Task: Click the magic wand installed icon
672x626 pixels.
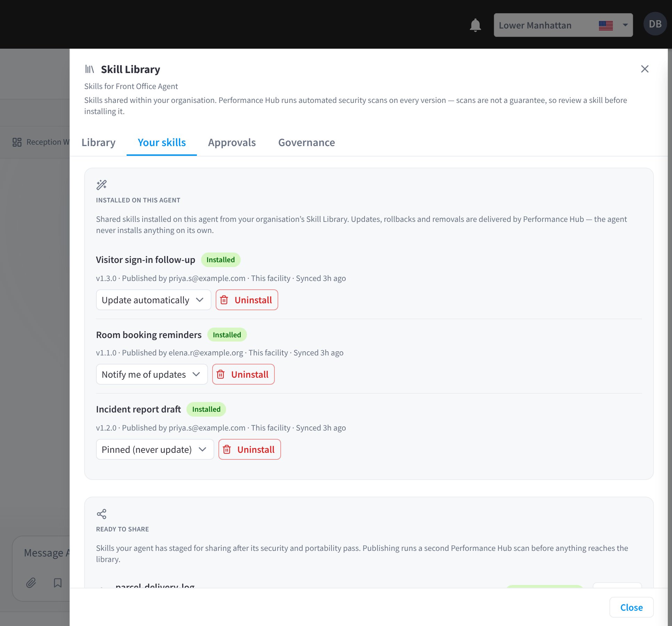Action: coord(102,185)
